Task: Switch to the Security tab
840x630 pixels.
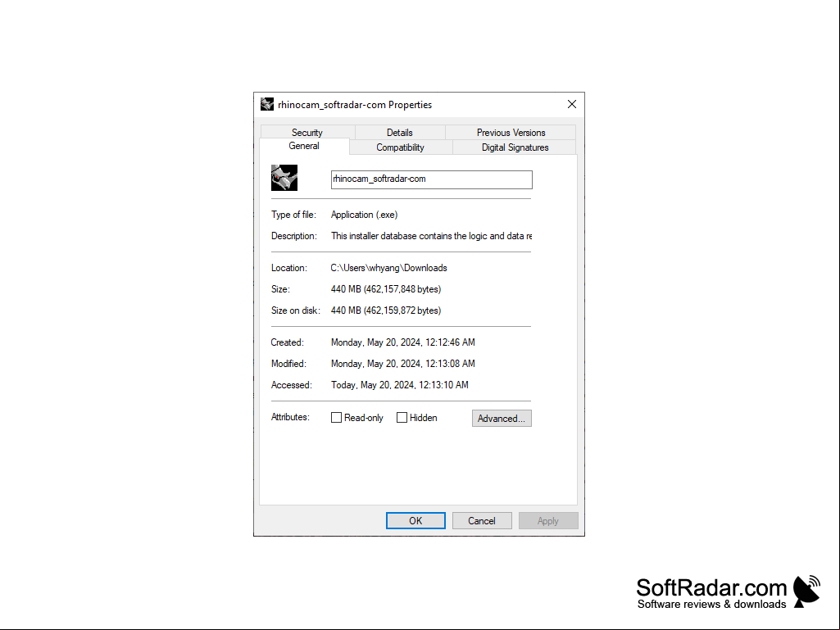Action: [307, 133]
